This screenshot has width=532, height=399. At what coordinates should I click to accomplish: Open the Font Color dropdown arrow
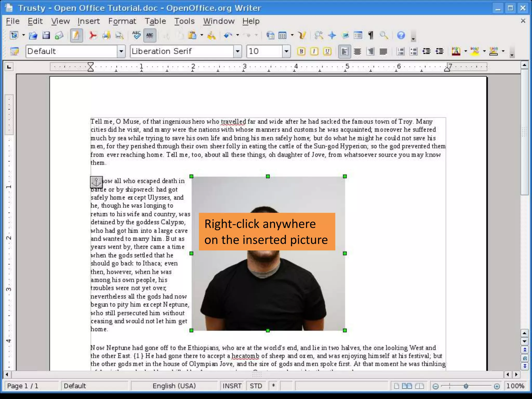coord(465,51)
